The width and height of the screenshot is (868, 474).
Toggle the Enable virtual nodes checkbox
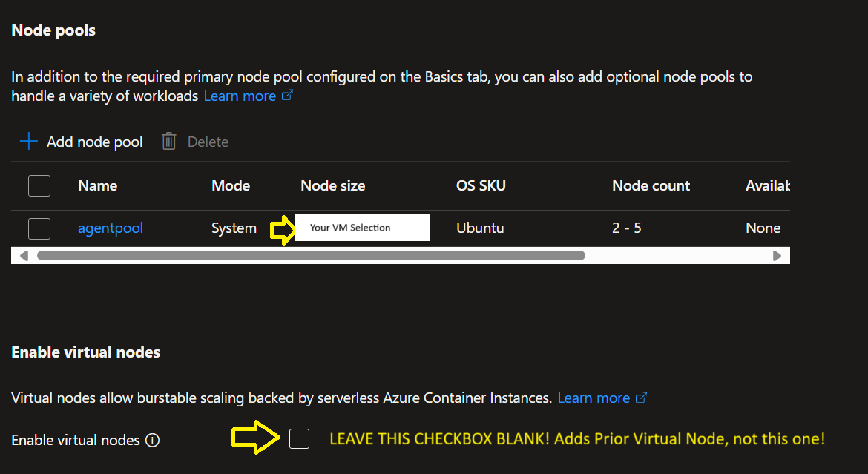tap(300, 439)
